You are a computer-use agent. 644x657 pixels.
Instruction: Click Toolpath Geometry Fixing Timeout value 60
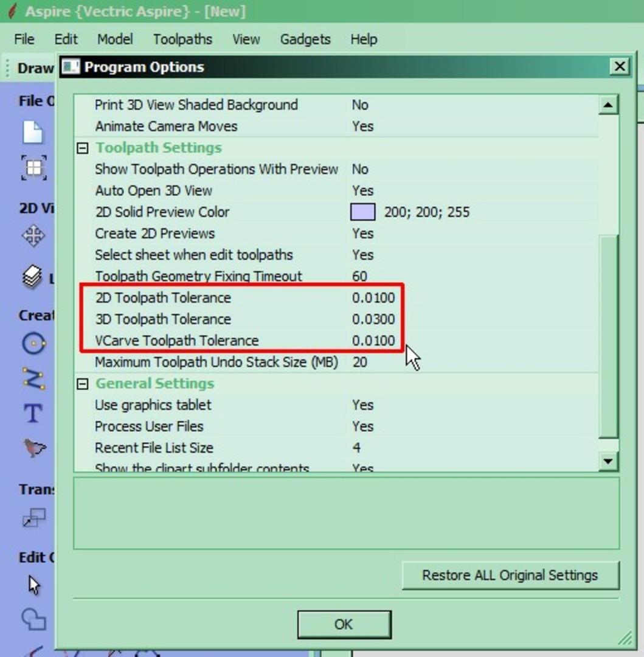click(x=359, y=277)
